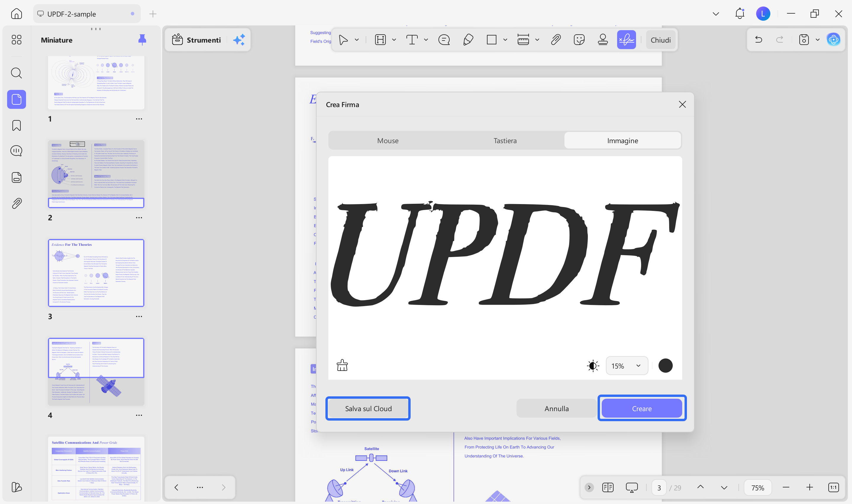The width and height of the screenshot is (852, 504).
Task: Select the cursor pointer tool
Action: [x=343, y=40]
